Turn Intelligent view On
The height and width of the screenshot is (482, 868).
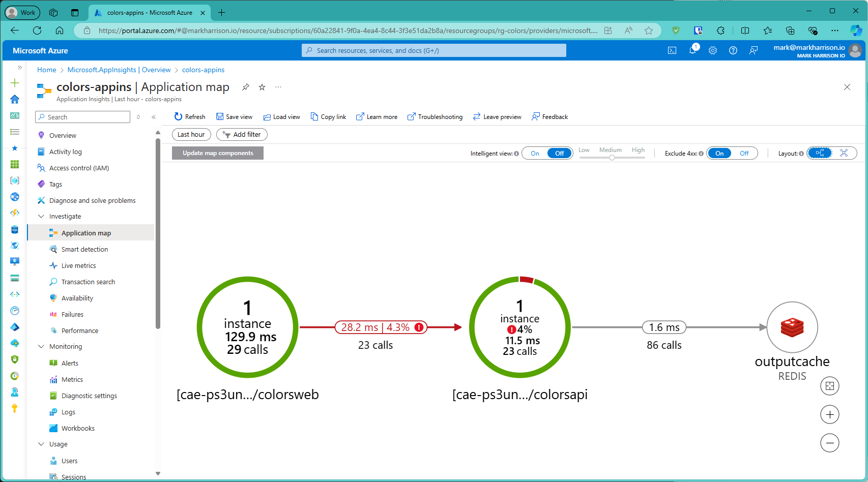535,153
